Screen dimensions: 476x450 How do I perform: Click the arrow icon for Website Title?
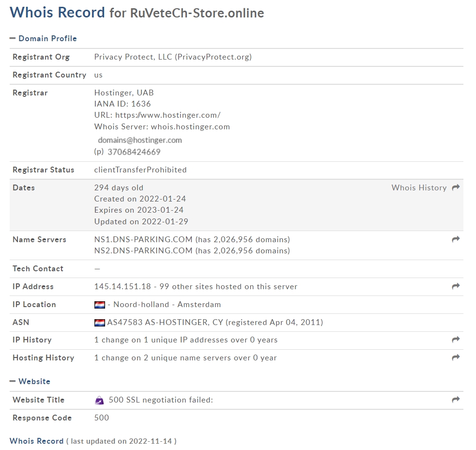(456, 400)
